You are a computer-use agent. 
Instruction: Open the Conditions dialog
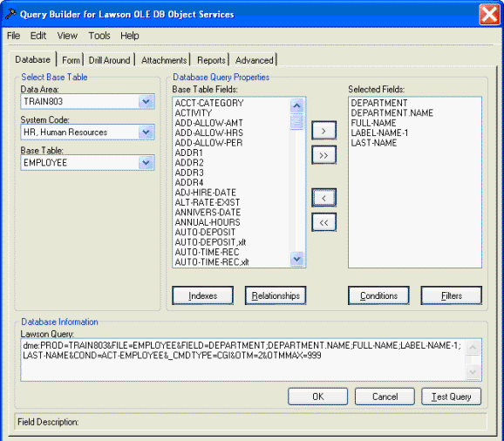point(378,295)
